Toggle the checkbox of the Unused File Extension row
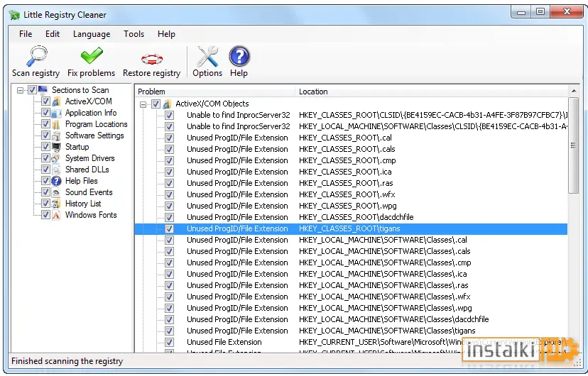 [x=169, y=342]
